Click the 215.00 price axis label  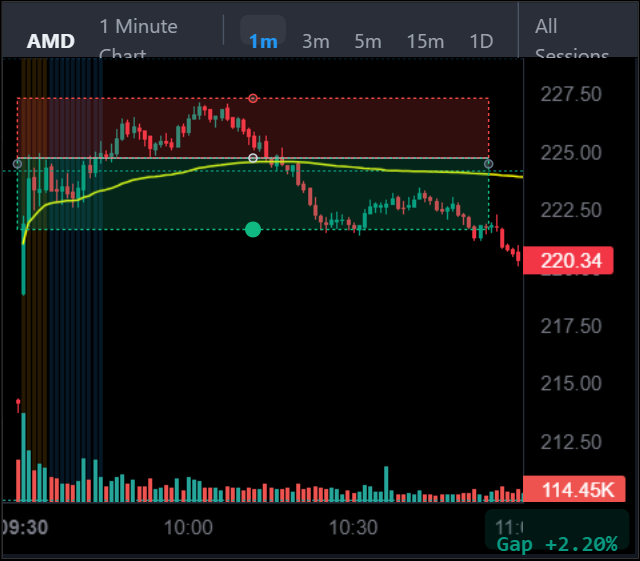pos(571,383)
